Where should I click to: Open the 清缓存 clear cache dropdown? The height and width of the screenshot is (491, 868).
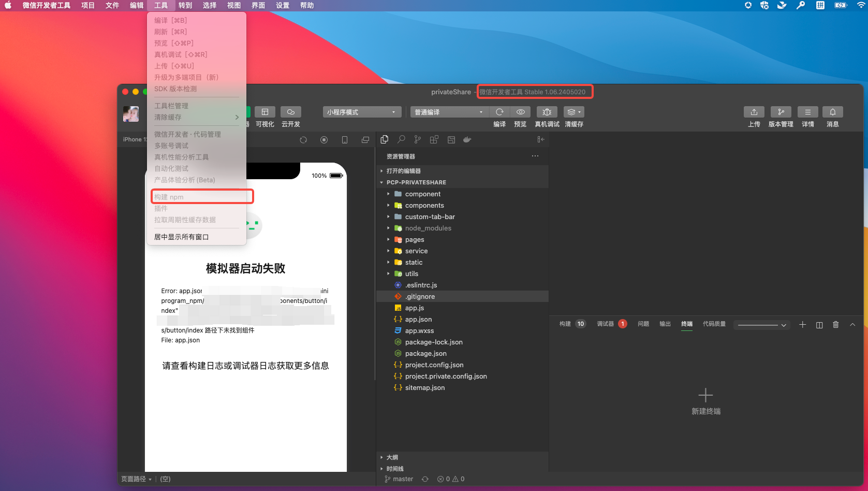pos(573,112)
